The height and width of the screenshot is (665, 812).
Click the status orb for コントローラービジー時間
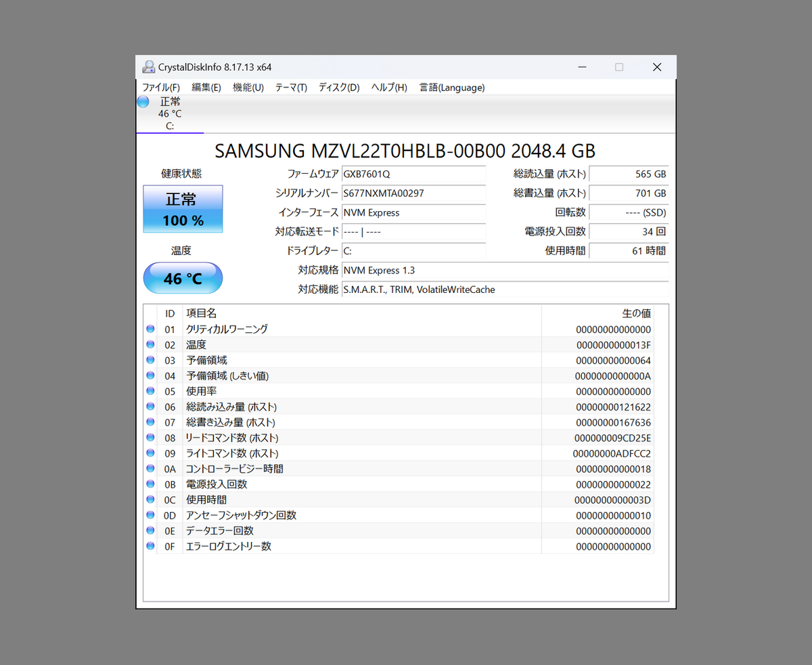[150, 468]
